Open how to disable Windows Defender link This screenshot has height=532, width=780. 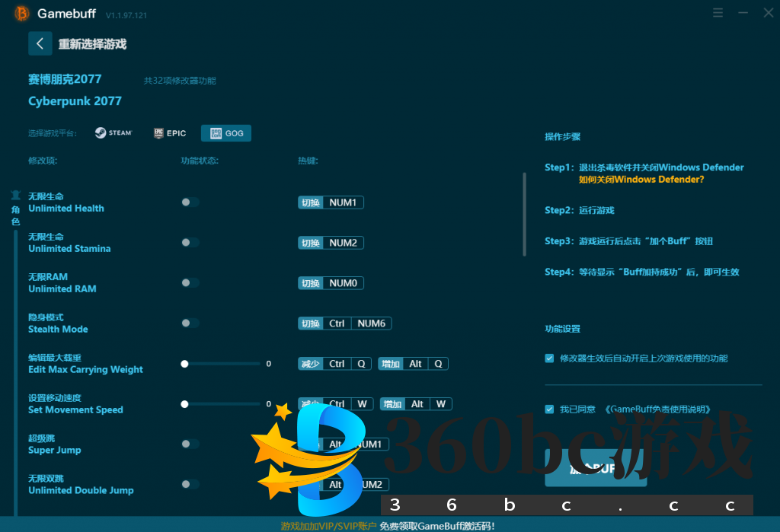[641, 180]
